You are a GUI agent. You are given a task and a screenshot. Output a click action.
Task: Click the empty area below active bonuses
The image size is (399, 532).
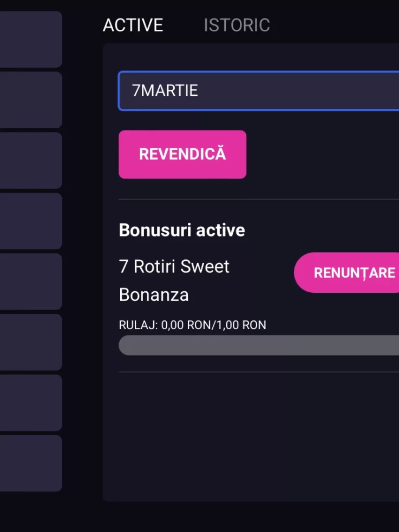click(251, 436)
